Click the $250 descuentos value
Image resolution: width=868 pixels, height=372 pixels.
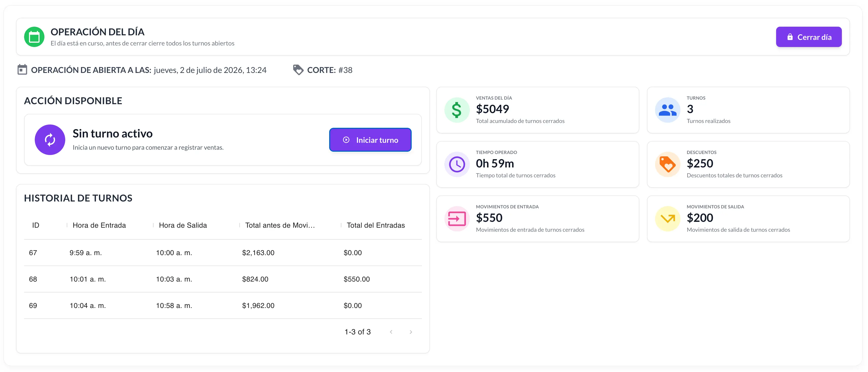pos(700,163)
